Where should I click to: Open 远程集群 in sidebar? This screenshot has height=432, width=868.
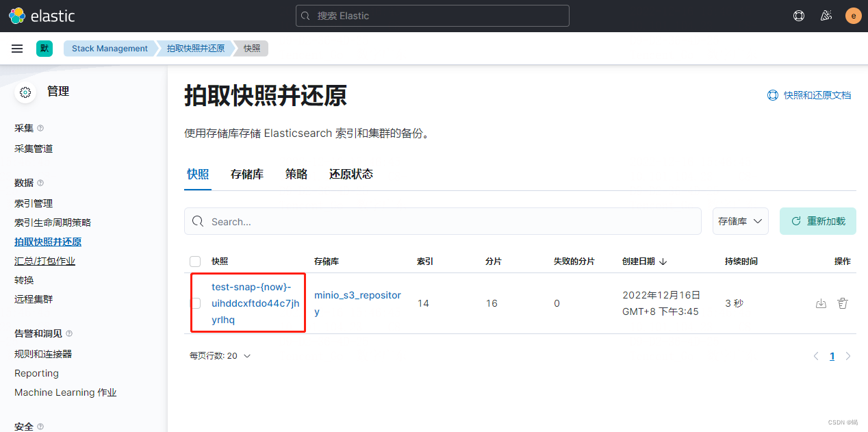34,299
